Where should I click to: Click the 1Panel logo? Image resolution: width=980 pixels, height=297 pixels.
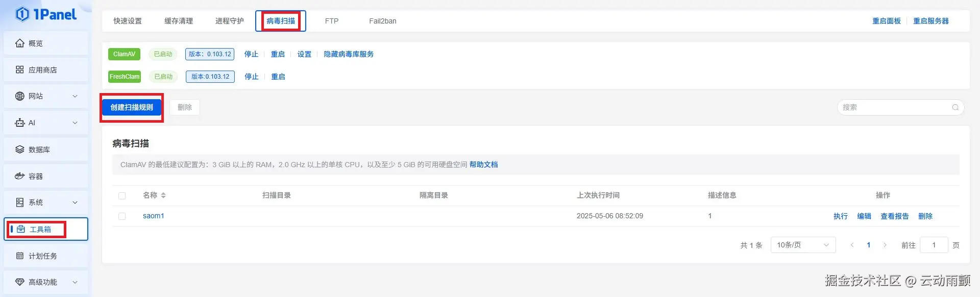(x=46, y=14)
